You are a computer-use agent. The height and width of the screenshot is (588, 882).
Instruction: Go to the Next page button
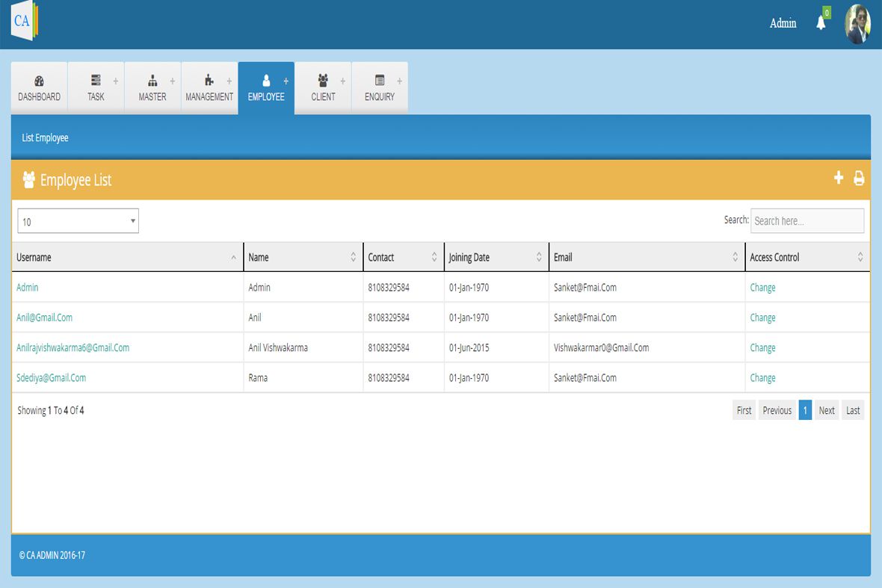pos(826,410)
